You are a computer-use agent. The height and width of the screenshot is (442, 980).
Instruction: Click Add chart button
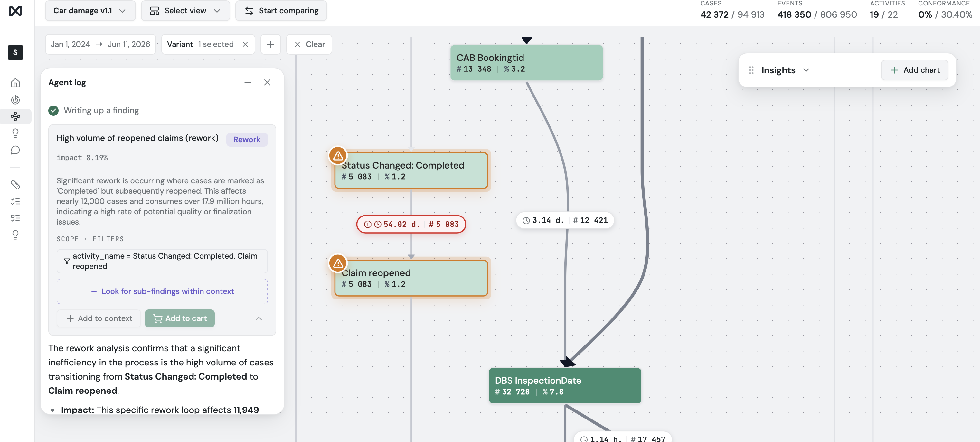(x=915, y=70)
